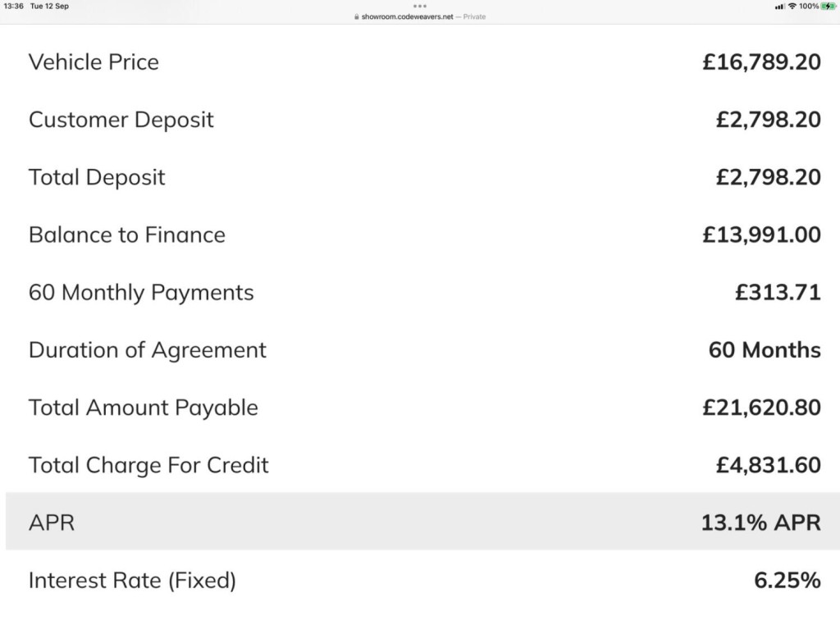
Task: Click the Total Charge For Credit amount
Action: (x=768, y=465)
